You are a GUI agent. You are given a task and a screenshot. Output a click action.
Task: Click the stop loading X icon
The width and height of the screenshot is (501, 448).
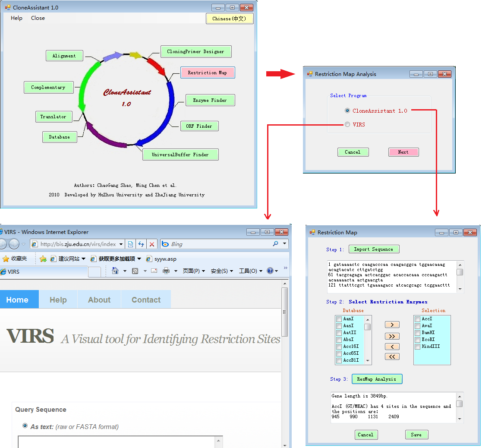click(x=152, y=244)
